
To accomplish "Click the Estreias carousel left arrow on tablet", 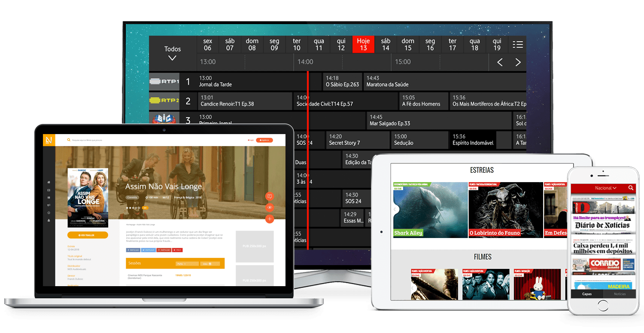I will pyautogui.click(x=396, y=209).
